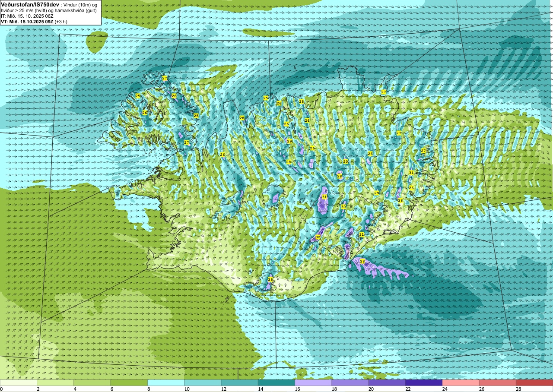
Task: Click the legend scale label '6'
Action: (111, 389)
